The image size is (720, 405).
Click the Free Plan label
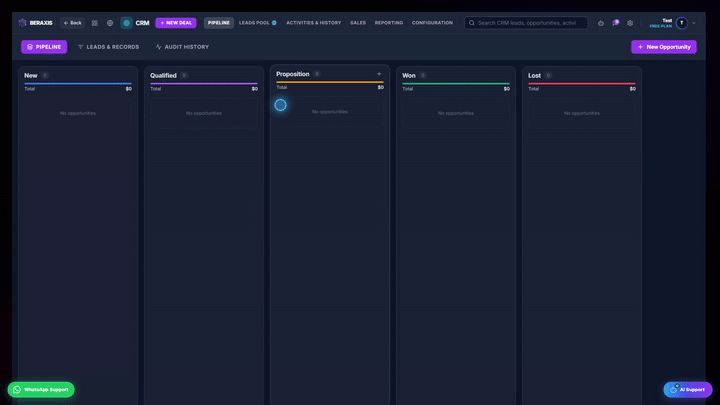[660, 26]
